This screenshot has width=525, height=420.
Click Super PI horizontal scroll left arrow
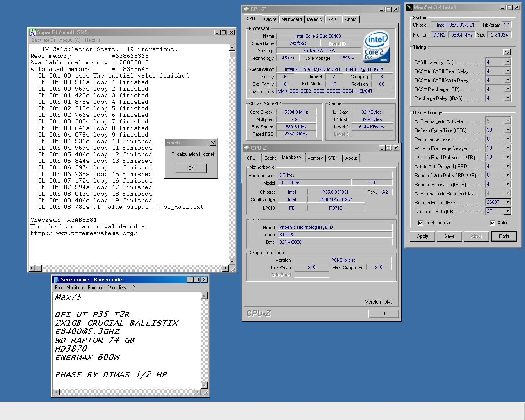coord(32,268)
